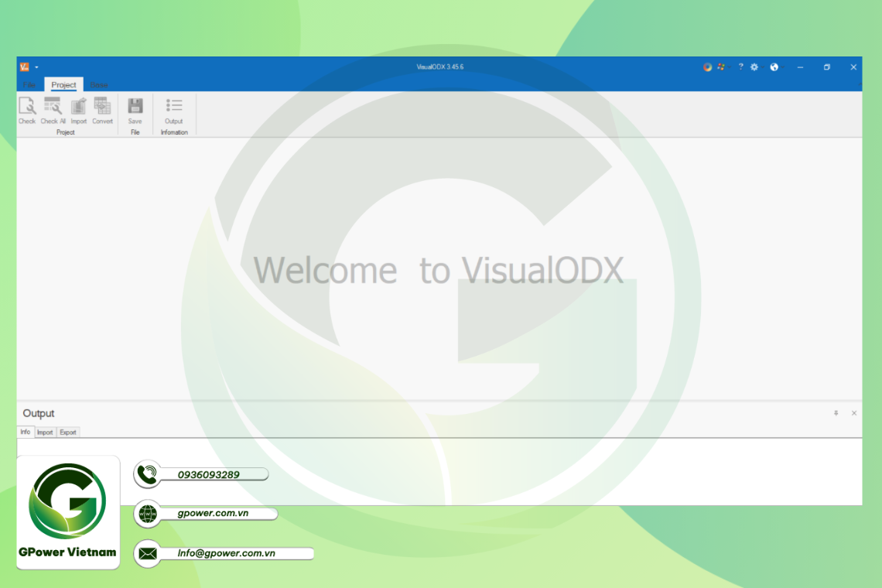This screenshot has height=588, width=882.
Task: Open the Export tab in the Output panel
Action: click(x=68, y=432)
